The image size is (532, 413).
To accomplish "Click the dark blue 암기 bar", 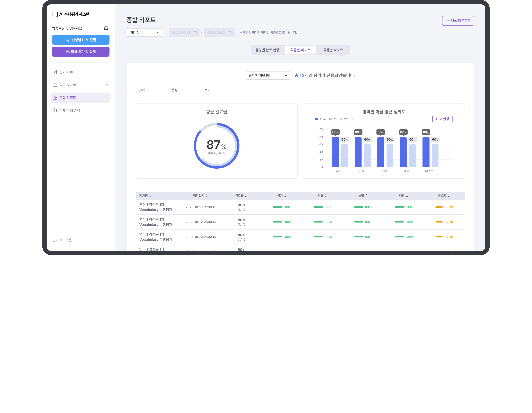I will point(335,152).
